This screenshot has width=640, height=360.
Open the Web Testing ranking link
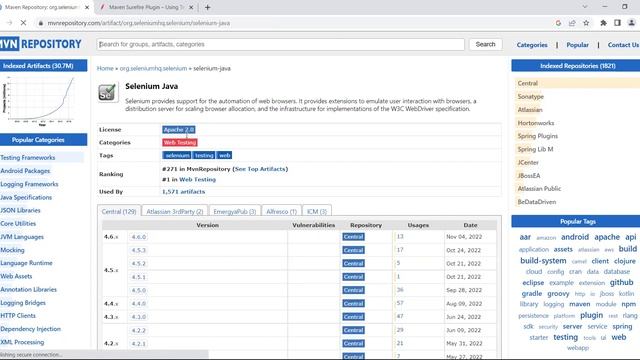pos(198,180)
